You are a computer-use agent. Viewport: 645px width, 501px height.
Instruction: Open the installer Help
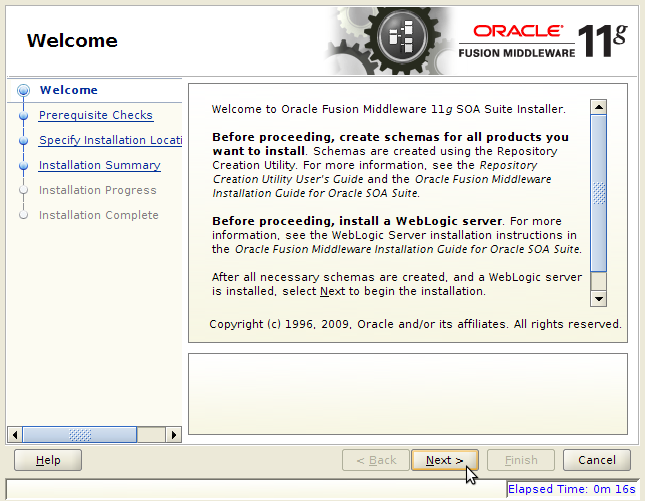[x=48, y=460]
